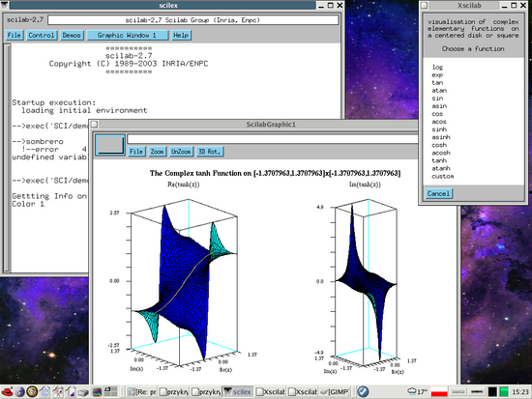Click the scilab-2.7 Scilab Group title field
Viewport: 532px width, 399px height.
point(192,20)
